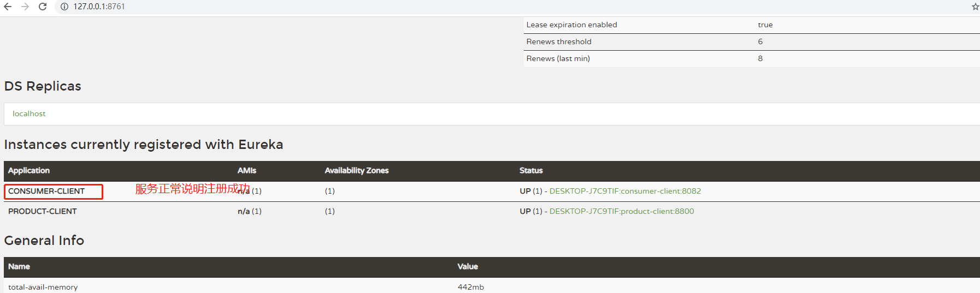Open the localhost replica link
Image resolution: width=980 pixels, height=293 pixels.
pos(29,113)
